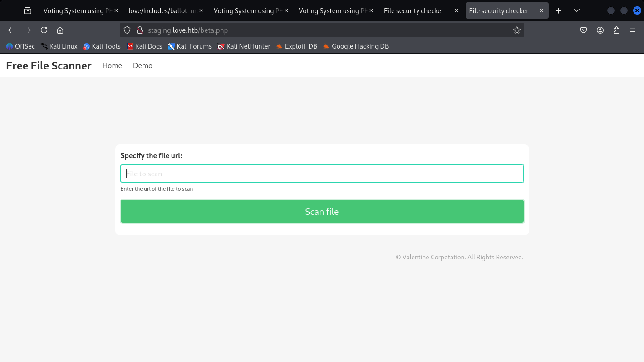This screenshot has width=644, height=362.
Task: Expand the list all tabs chevron
Action: pyautogui.click(x=576, y=10)
